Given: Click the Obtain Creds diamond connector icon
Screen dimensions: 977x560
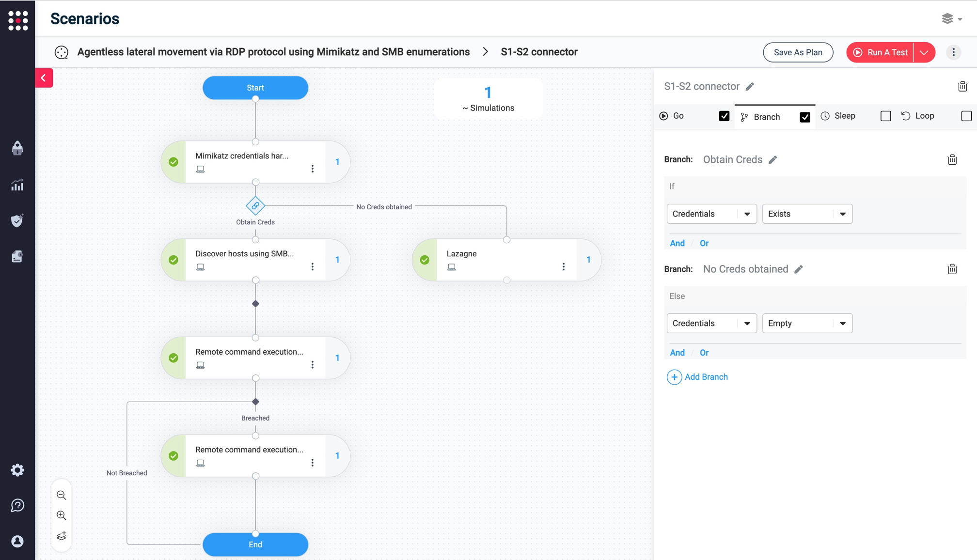Looking at the screenshot, I should (255, 206).
